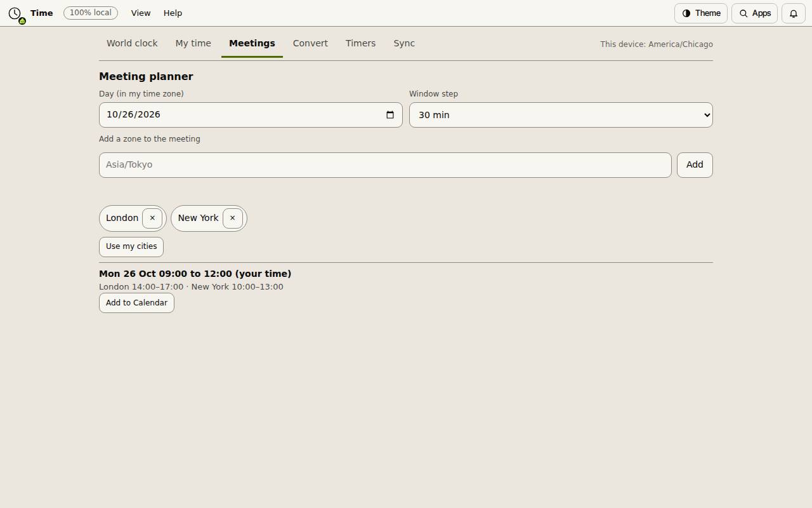Open the View menu
This screenshot has width=812, height=508.
click(x=141, y=13)
